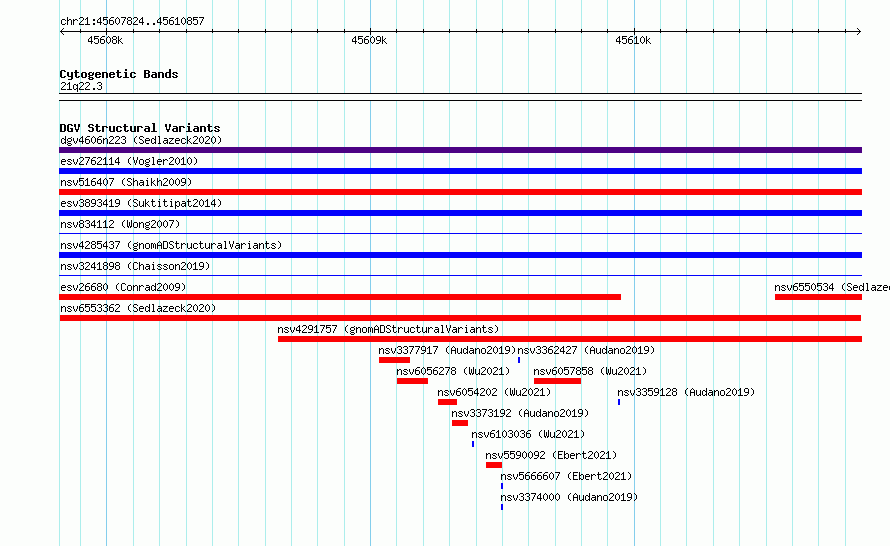The width and height of the screenshot is (890, 546).
Task: Select the red nsv5590092 variant bar
Action: click(494, 465)
